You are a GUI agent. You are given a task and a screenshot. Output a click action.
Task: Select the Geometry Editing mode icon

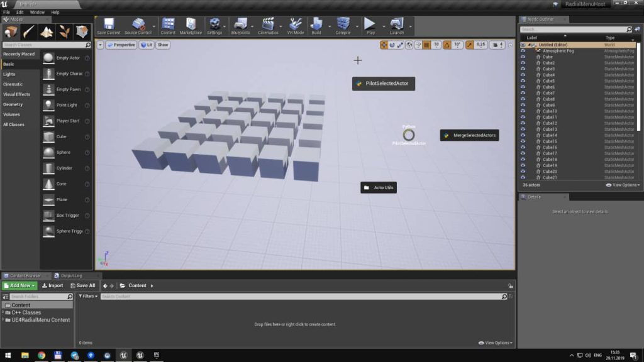coord(82,31)
